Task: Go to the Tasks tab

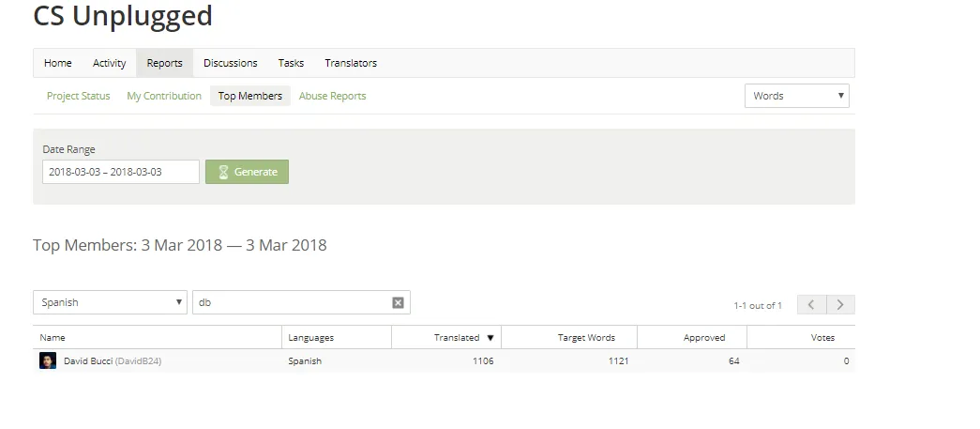Action: (x=291, y=63)
